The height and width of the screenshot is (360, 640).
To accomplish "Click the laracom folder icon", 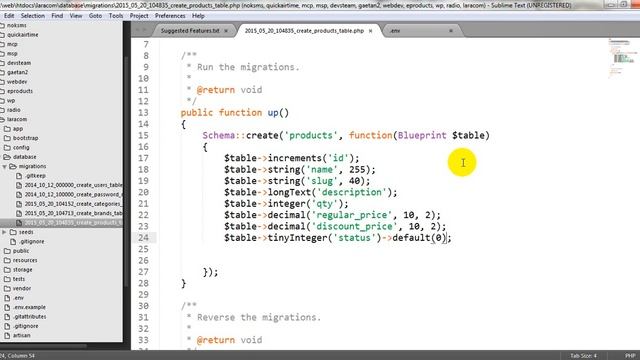I will [x=2, y=119].
